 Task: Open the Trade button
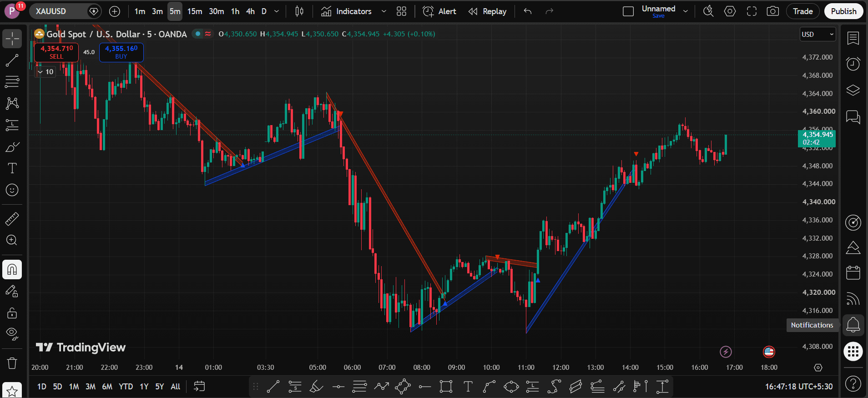[802, 11]
